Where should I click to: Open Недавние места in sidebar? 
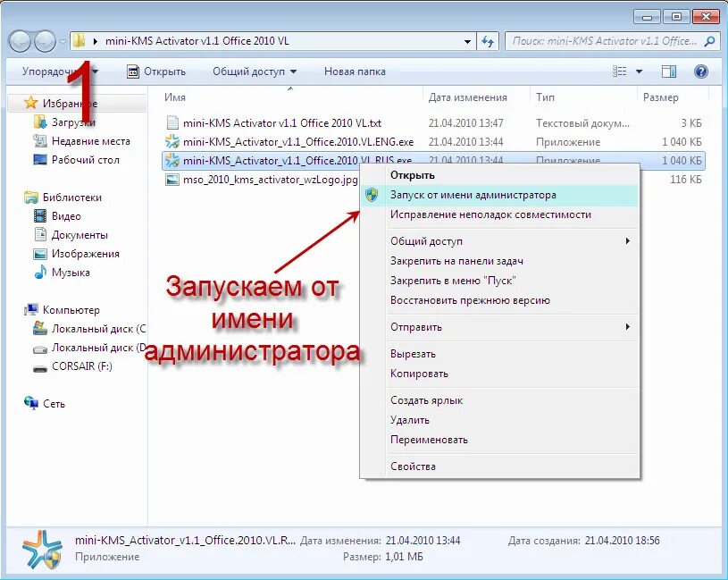(x=90, y=141)
